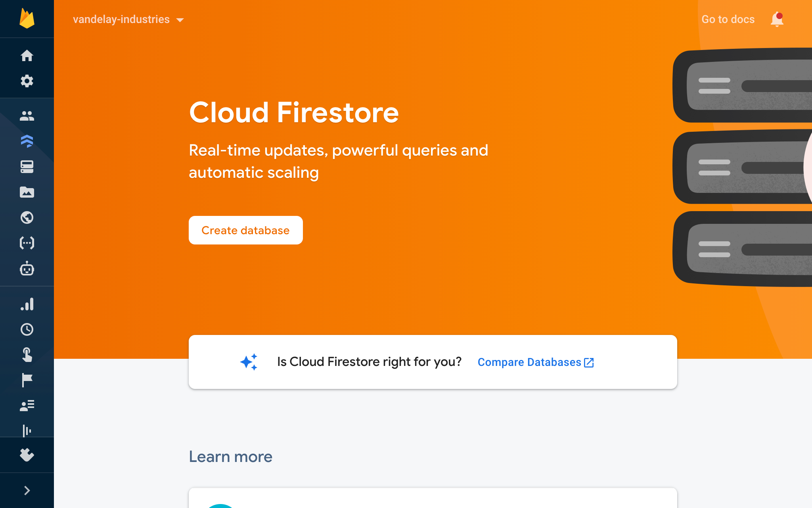Open Storage image icon in sidebar
812x508 pixels.
coord(27,192)
